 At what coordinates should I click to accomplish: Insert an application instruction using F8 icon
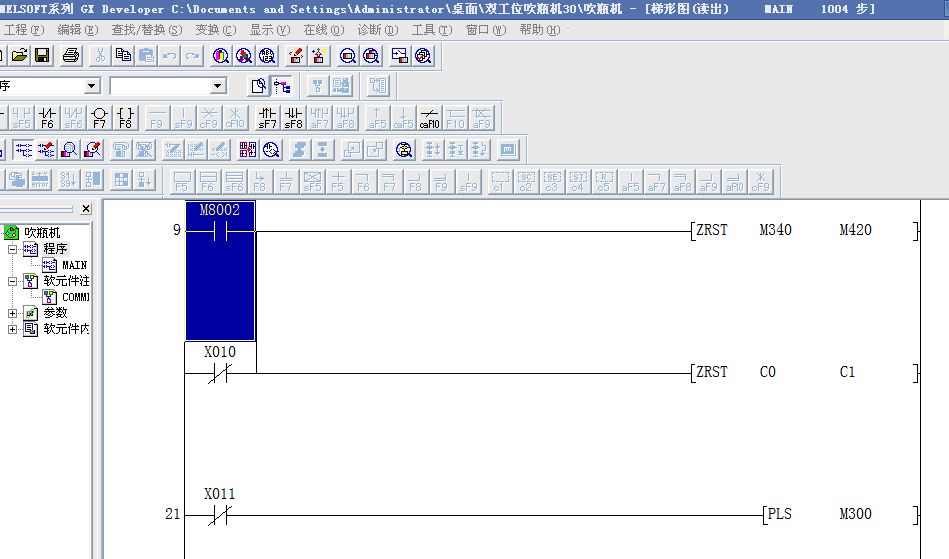(125, 118)
